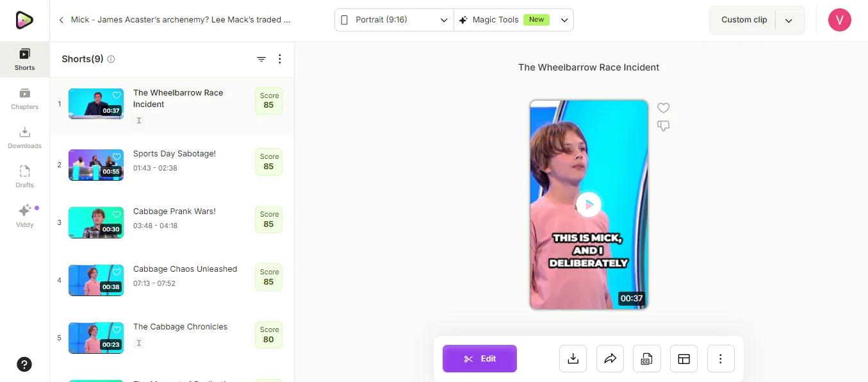Screen dimensions: 868x382
Task: Click the Custom clip button
Action: click(743, 20)
